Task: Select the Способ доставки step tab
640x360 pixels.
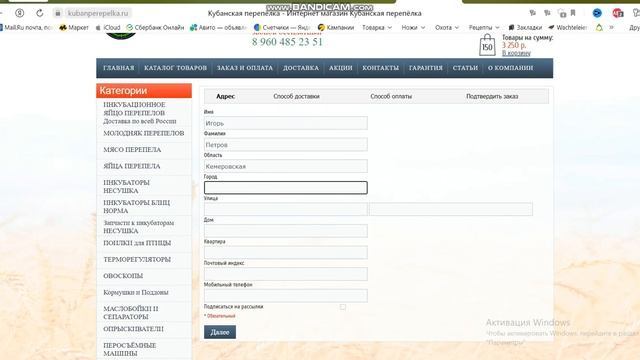Action: (296, 96)
